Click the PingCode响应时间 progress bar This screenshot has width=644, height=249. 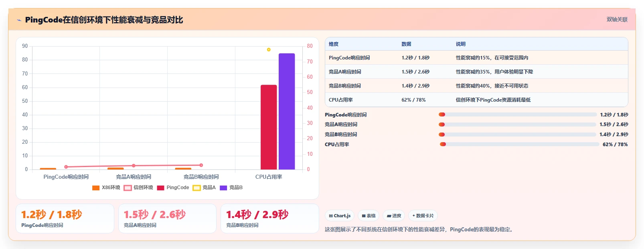(518, 114)
